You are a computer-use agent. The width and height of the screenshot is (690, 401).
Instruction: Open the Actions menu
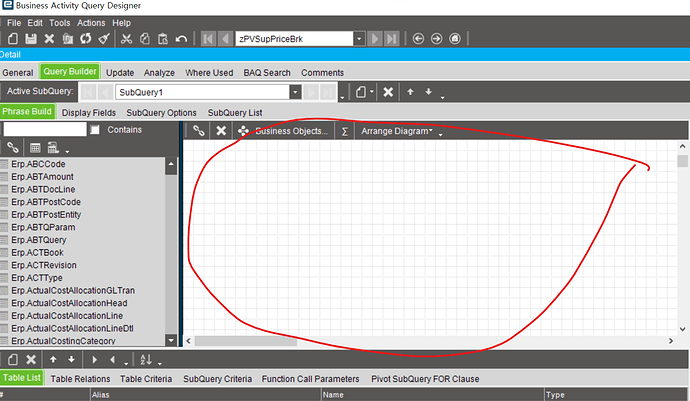pyautogui.click(x=91, y=23)
